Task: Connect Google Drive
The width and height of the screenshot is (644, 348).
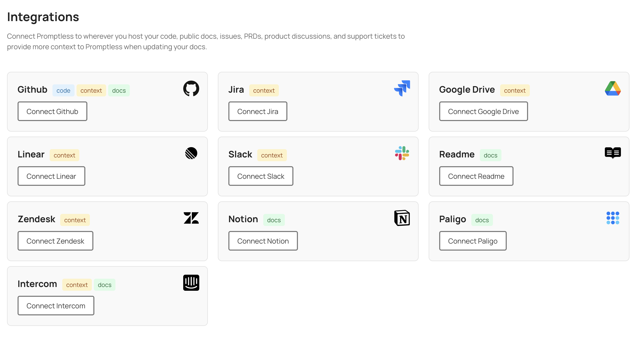Action: click(483, 111)
